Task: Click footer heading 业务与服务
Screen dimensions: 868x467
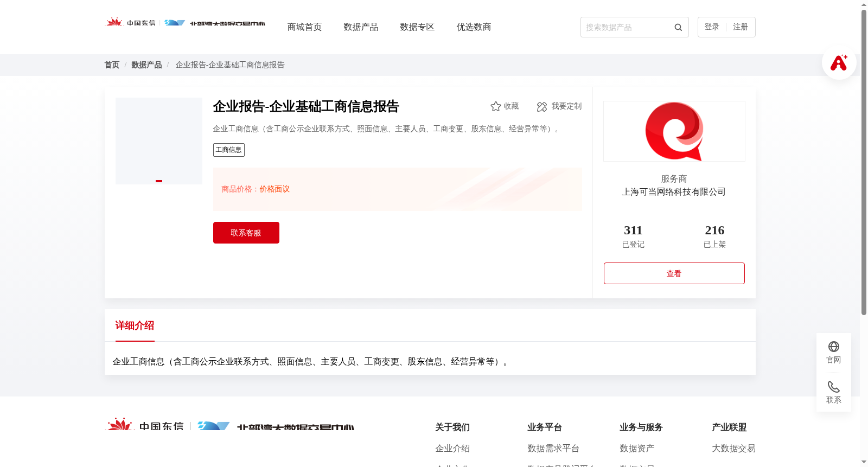Action: (641, 427)
